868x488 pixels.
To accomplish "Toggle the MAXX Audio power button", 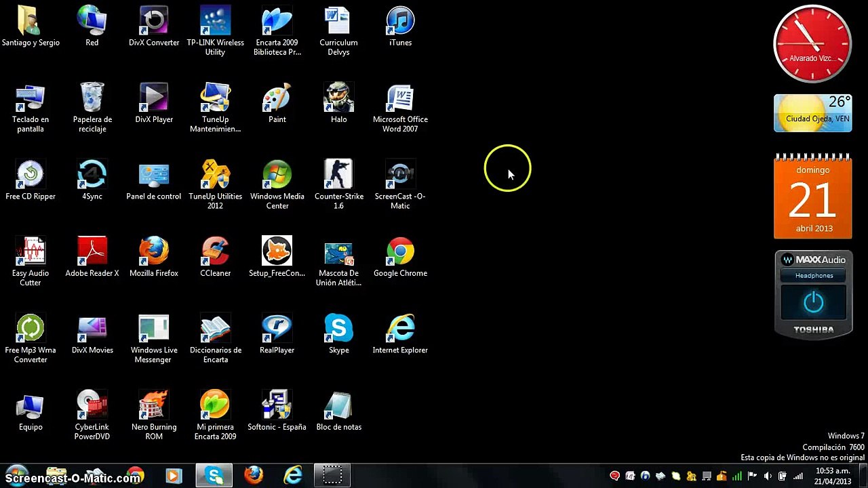I will click(814, 302).
